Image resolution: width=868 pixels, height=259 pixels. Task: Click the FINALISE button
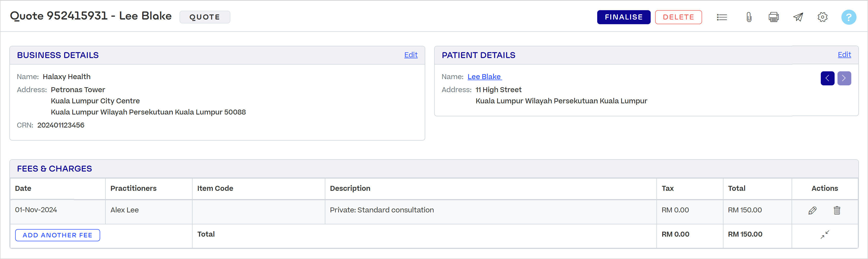[x=624, y=17]
